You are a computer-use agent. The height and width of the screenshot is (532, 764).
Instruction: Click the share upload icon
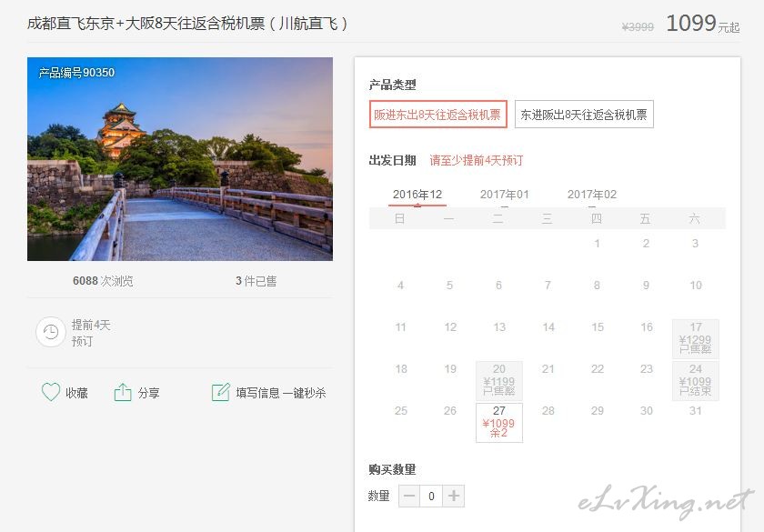pyautogui.click(x=122, y=392)
